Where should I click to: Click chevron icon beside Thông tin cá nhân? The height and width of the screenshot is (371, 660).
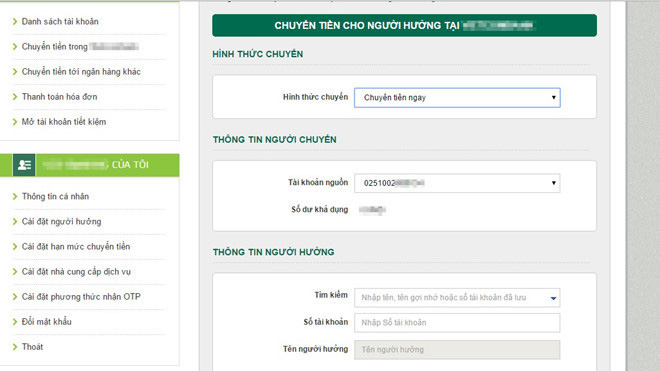(15, 197)
